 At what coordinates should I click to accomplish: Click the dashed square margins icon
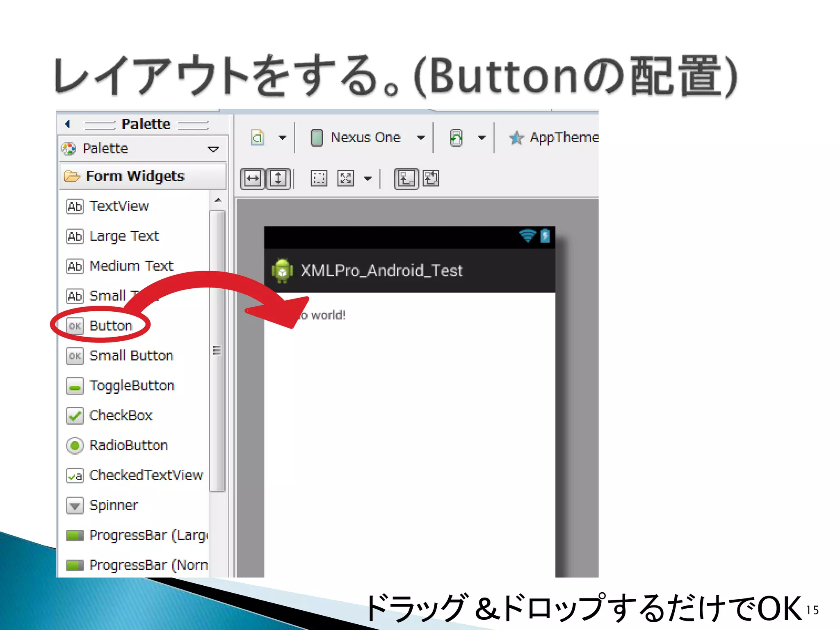319,178
